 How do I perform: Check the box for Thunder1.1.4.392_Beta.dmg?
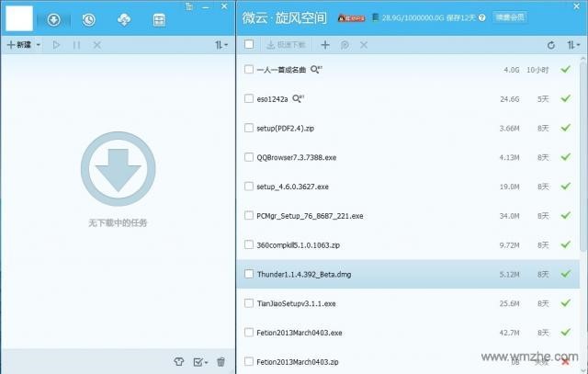[x=249, y=274]
